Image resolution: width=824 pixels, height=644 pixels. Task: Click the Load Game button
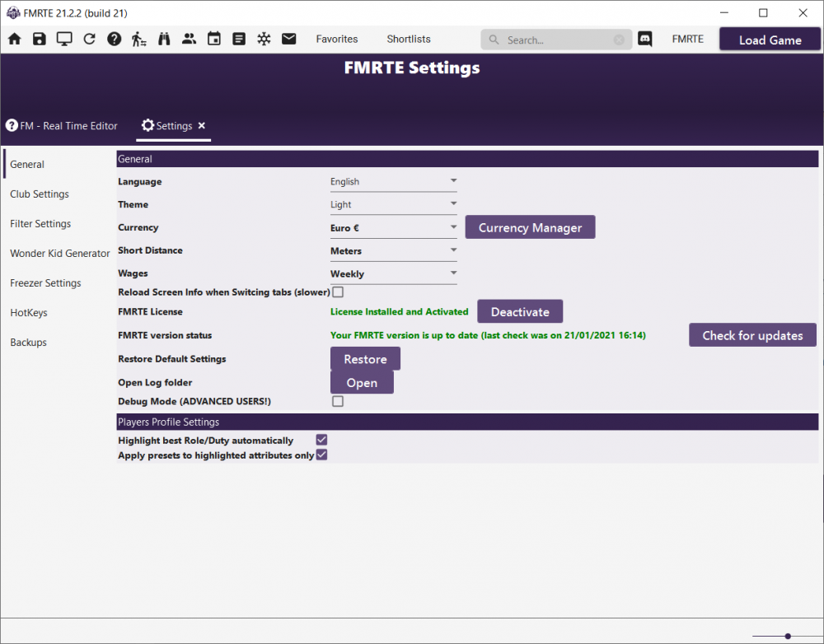click(770, 40)
